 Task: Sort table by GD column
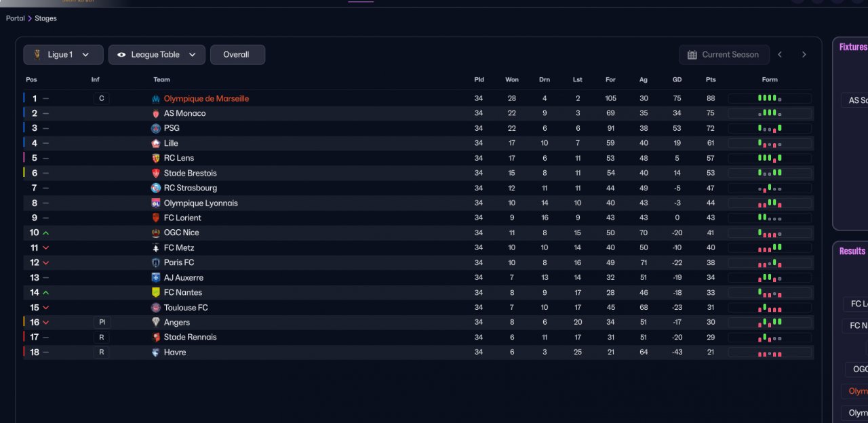[x=677, y=80]
